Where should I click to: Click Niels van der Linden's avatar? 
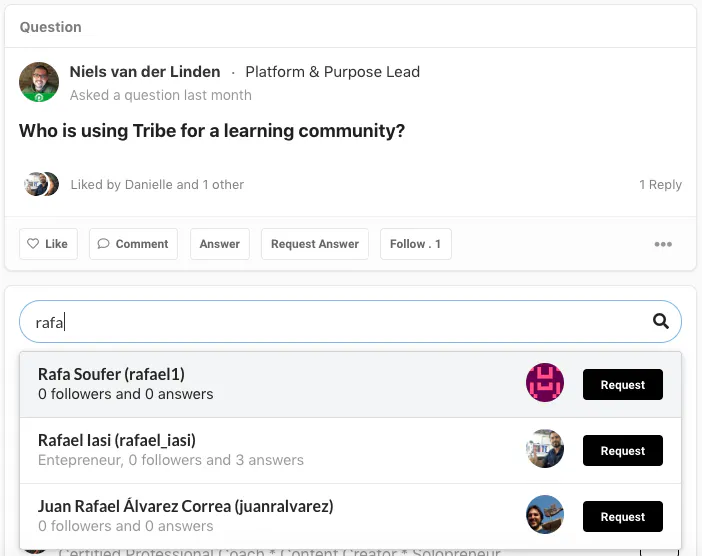point(39,82)
